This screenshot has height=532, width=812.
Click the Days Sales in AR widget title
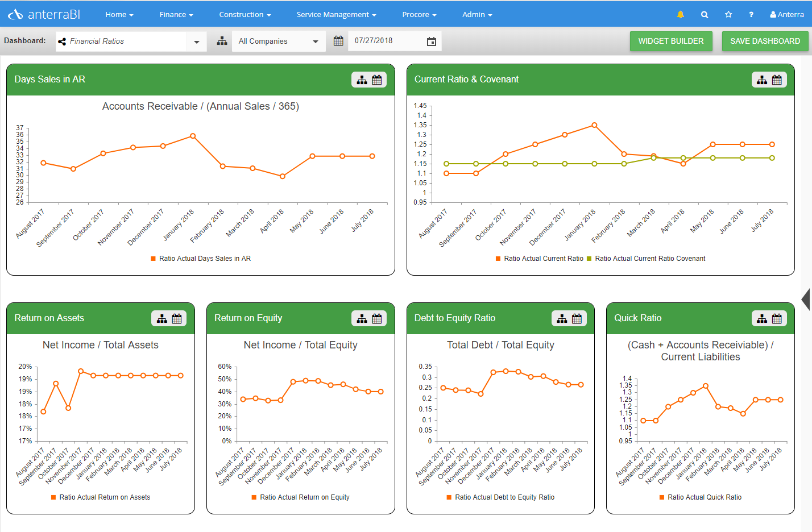(49, 80)
